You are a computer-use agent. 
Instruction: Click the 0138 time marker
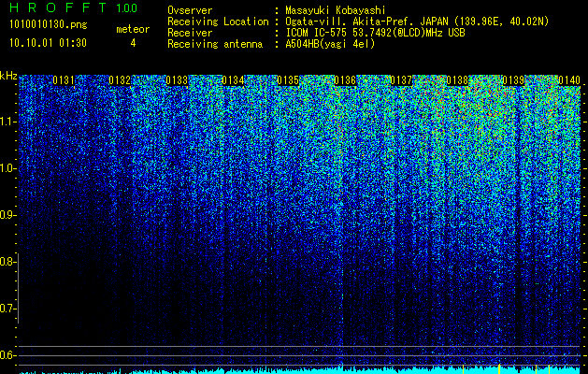457,80
